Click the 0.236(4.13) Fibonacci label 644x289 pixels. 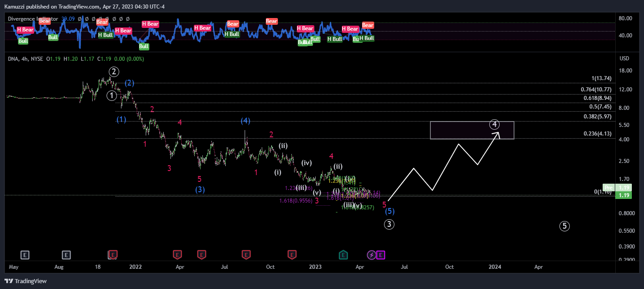pos(597,134)
